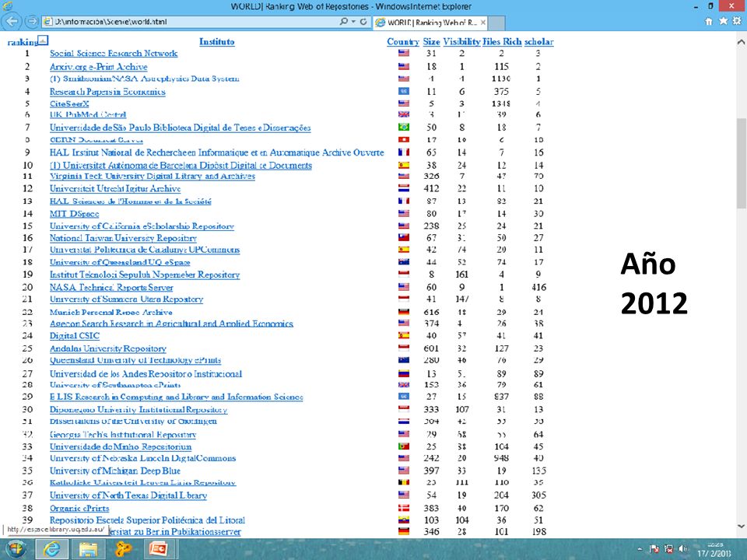Open Universiteit Utrecht Igitur Archive link

pos(115,188)
